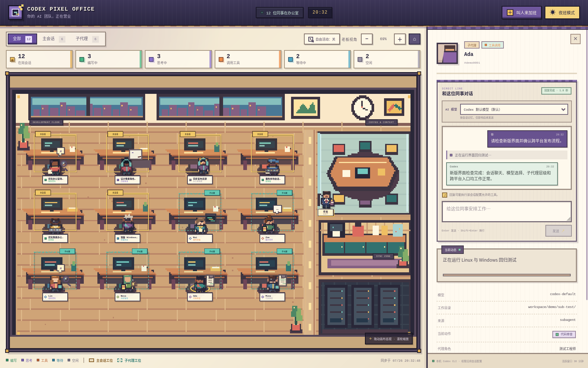588x368 pixels.
Task: Open the AI model dropdown
Action: coord(514,109)
